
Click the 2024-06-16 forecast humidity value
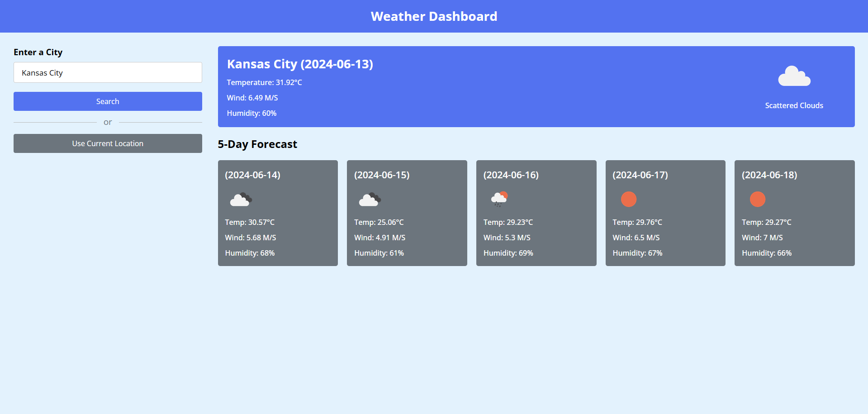(x=508, y=253)
